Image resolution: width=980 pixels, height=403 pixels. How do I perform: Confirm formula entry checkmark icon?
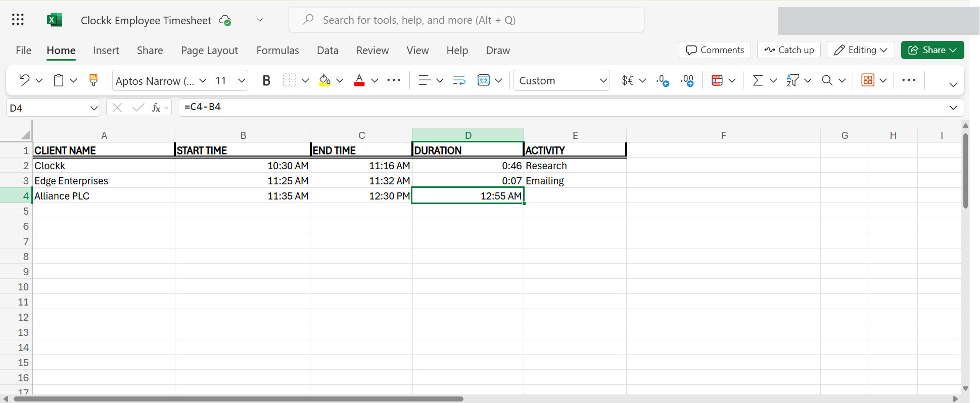pyautogui.click(x=137, y=108)
